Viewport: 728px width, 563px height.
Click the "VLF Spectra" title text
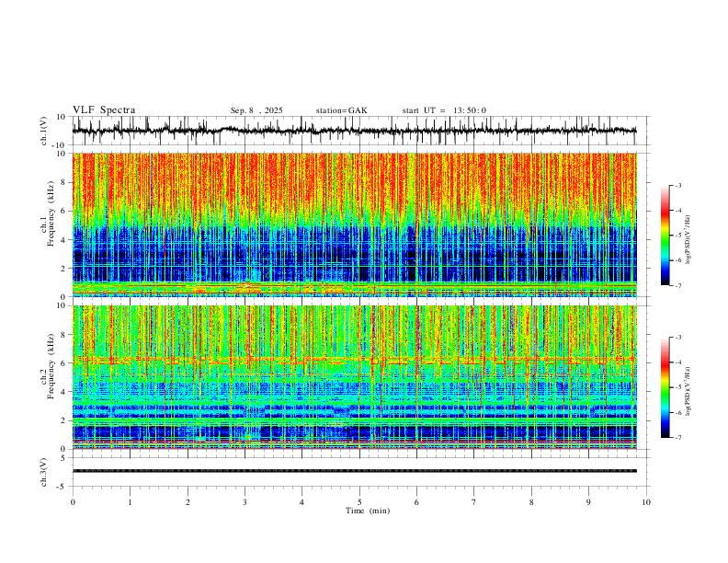click(104, 110)
